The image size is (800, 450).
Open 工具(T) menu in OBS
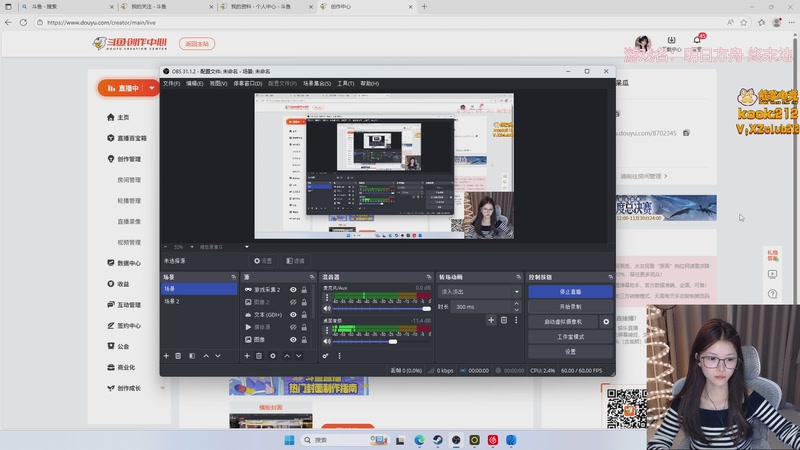pos(345,84)
